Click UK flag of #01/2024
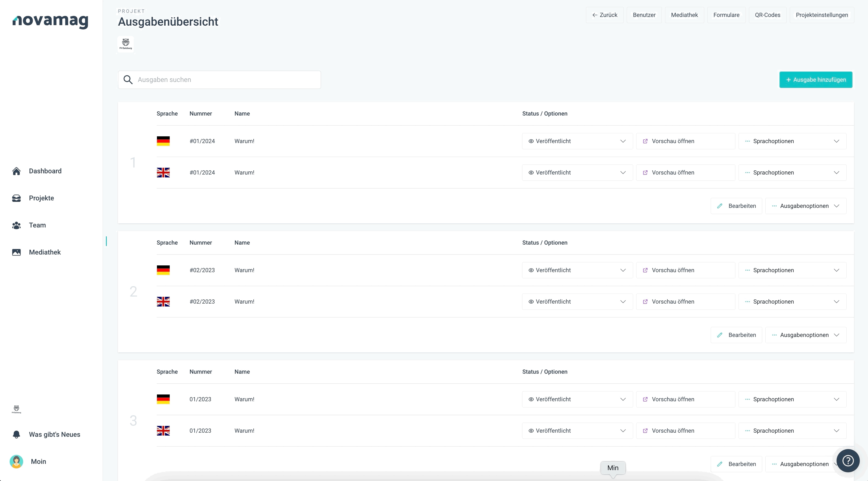Screen dimensions: 868x481 [x=163, y=173]
